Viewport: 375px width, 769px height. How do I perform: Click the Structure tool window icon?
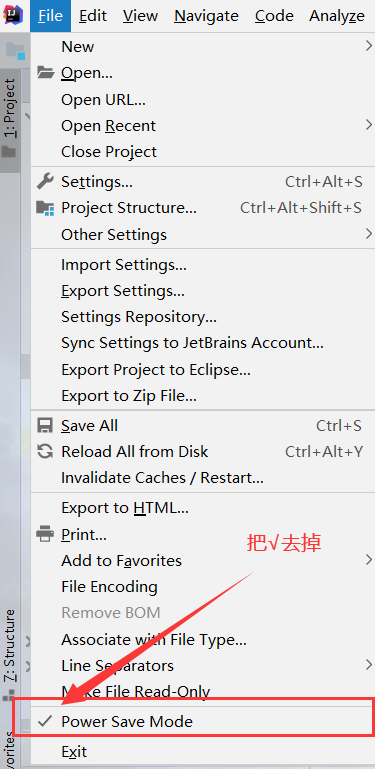[9, 695]
